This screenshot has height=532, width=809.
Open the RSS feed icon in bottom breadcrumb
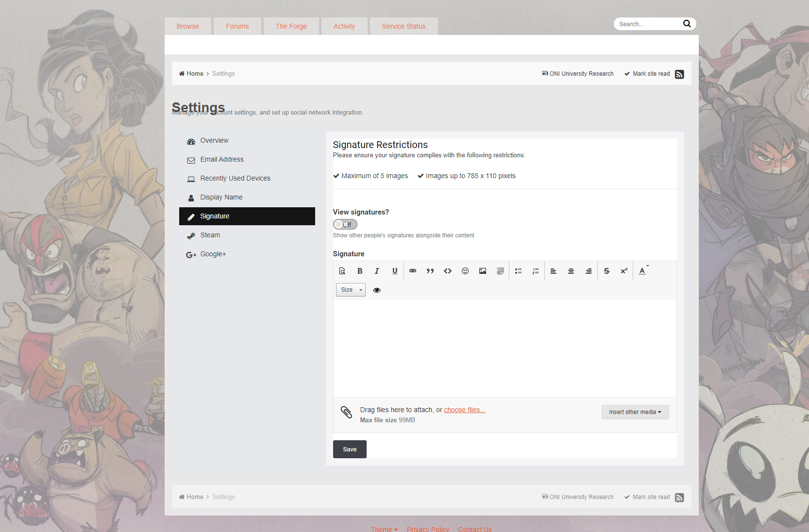pos(679,498)
